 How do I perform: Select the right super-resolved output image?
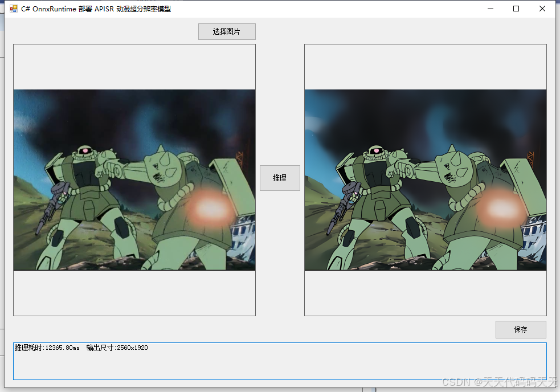(426, 180)
